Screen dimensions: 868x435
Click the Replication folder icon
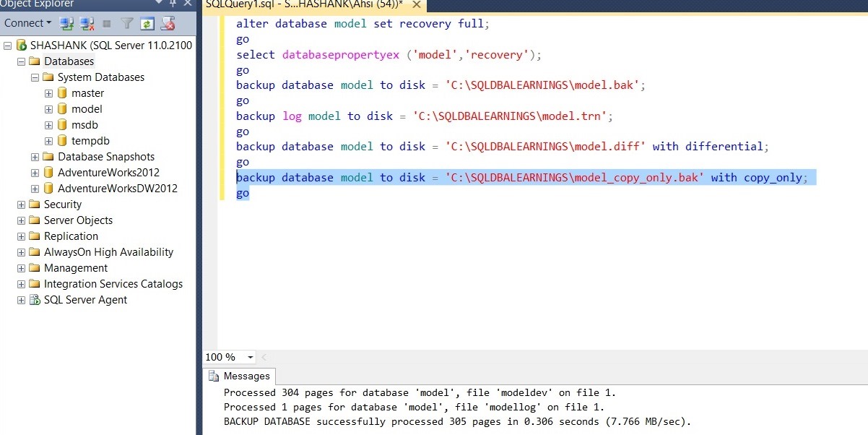click(35, 236)
